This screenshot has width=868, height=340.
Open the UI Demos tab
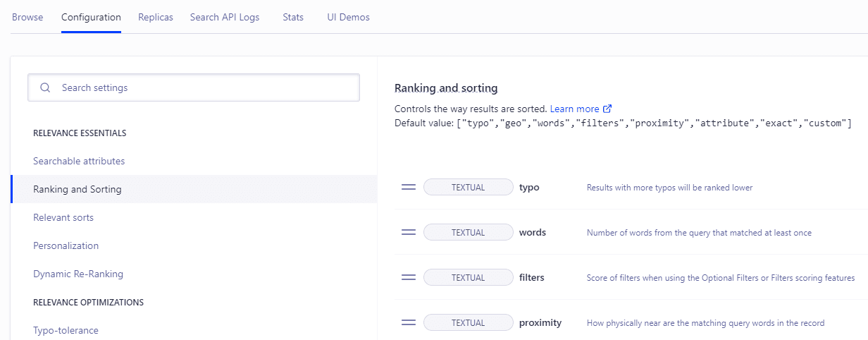pos(348,17)
